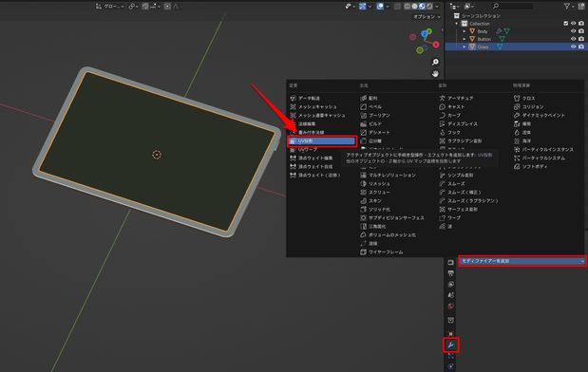Choose the クロス physics modifier

click(524, 98)
